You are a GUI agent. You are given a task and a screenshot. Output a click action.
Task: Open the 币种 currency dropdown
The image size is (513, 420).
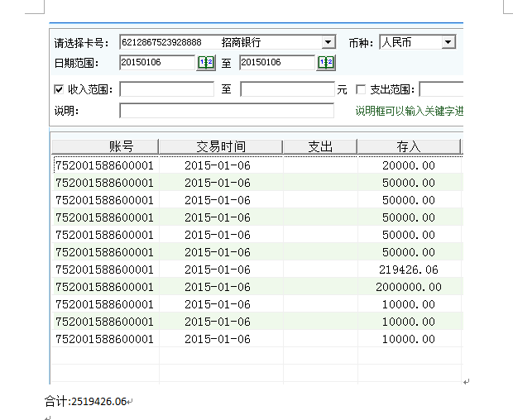[x=448, y=42]
